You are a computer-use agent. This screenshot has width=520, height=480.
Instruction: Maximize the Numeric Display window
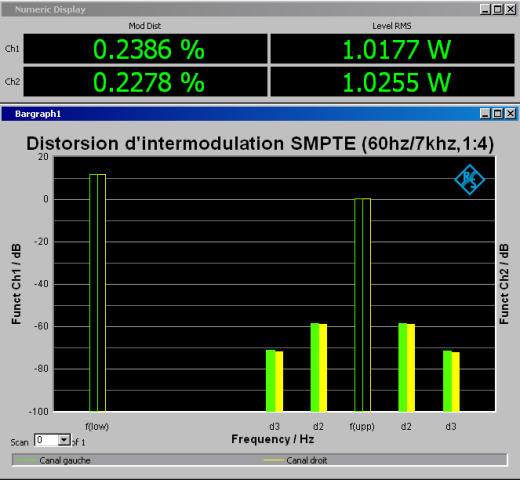[x=498, y=9]
